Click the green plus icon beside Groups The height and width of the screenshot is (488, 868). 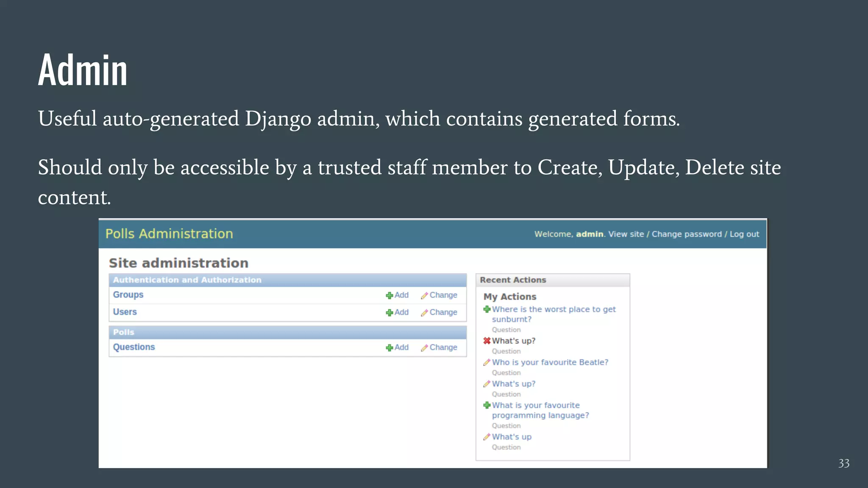389,295
